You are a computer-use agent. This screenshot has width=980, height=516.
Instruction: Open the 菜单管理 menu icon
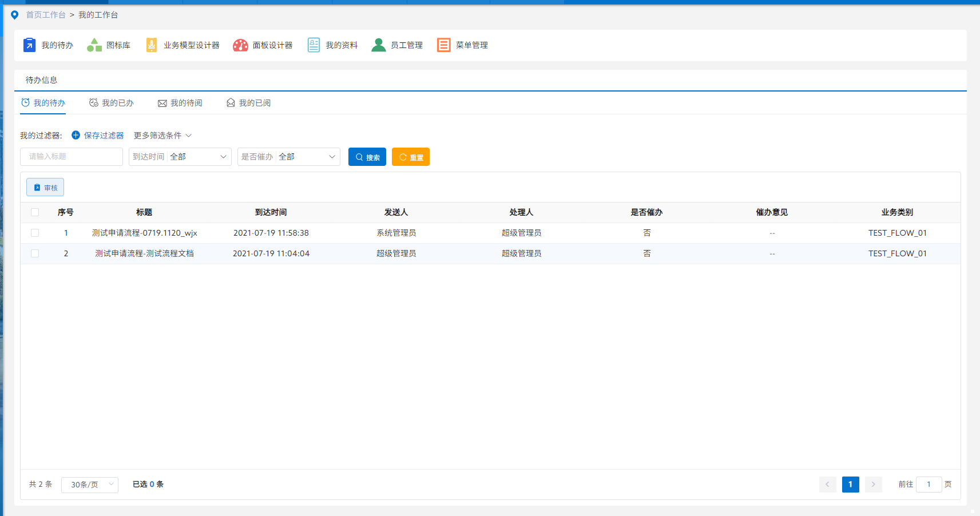click(x=443, y=45)
